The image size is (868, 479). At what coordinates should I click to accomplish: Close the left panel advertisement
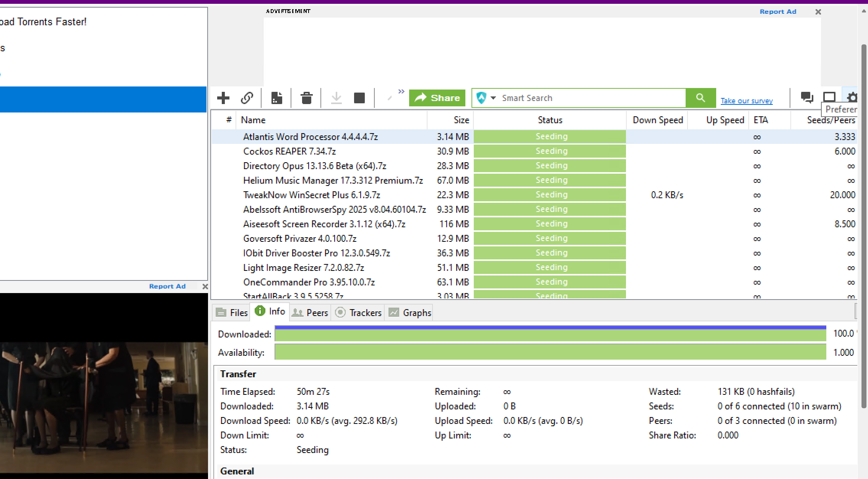(x=205, y=287)
